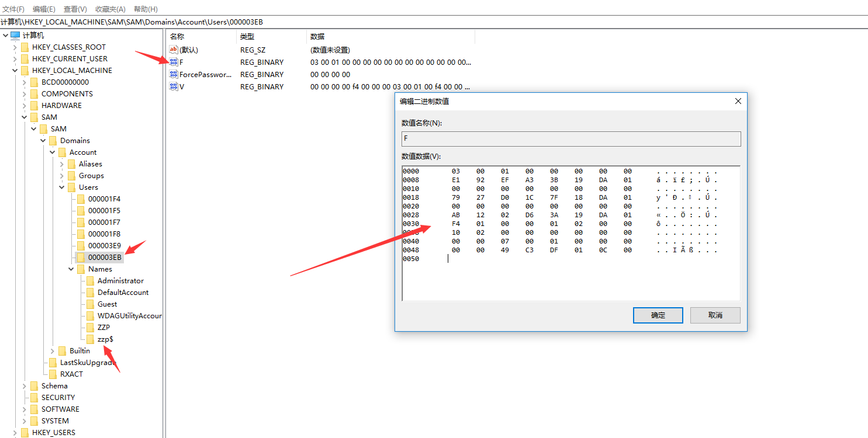Open the 文件(F) menu
This screenshot has width=868, height=438.
point(13,9)
